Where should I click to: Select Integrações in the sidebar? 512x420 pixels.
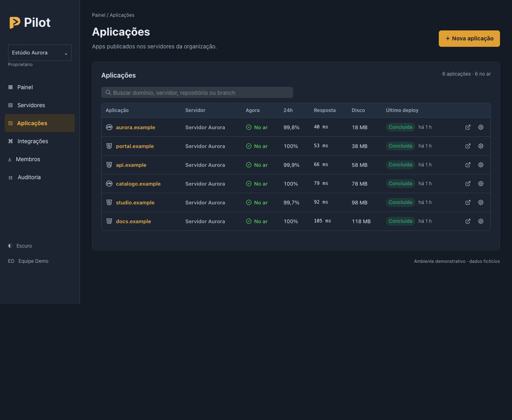pyautogui.click(x=40, y=141)
